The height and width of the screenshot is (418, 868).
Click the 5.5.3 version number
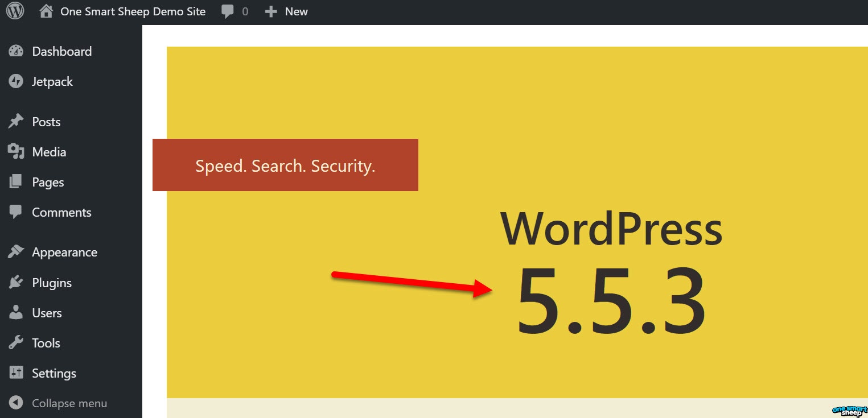click(x=611, y=301)
